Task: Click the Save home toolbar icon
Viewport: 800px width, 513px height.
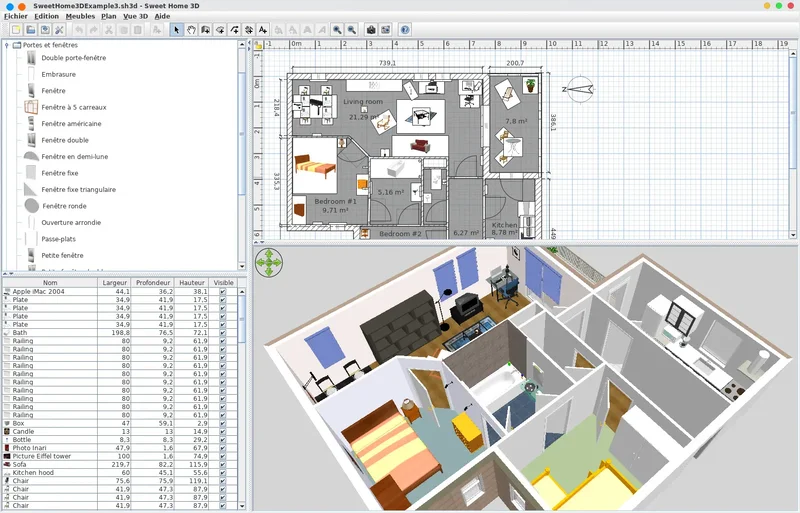Action: coord(45,30)
